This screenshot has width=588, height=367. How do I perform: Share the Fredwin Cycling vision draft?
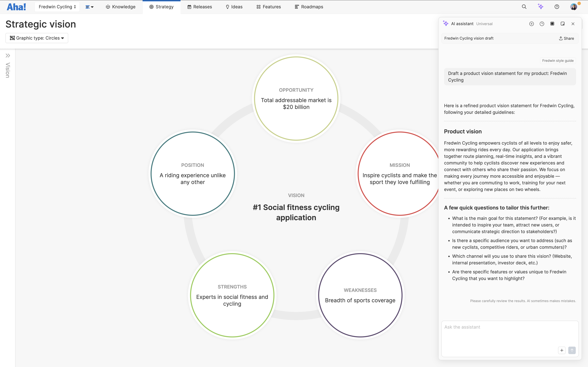pyautogui.click(x=566, y=38)
